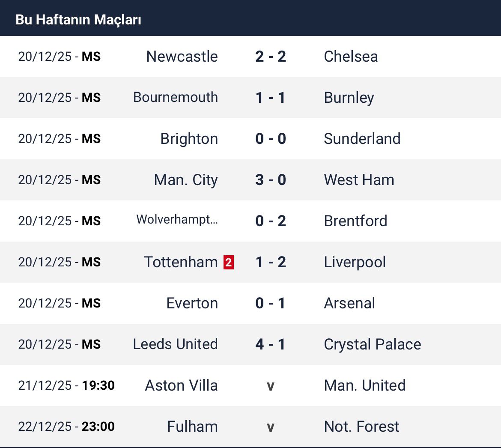Image resolution: width=501 pixels, height=448 pixels.
Task: Click the Arsenal team name
Action: pos(349,303)
